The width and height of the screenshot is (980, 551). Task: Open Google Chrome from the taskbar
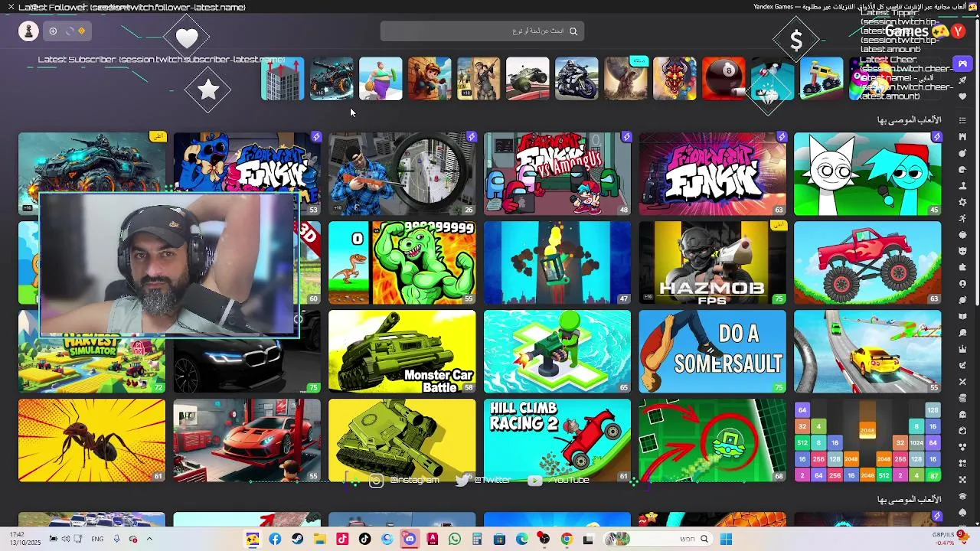tap(567, 540)
